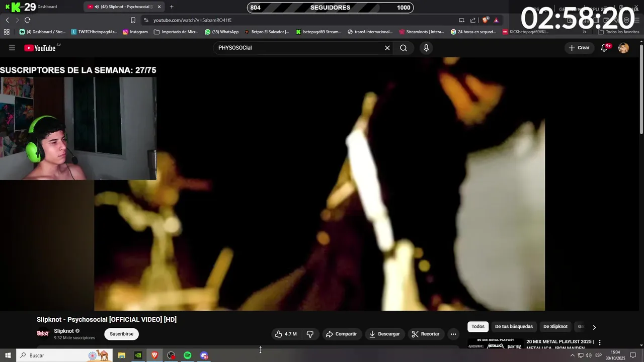The height and width of the screenshot is (362, 644).
Task: Select the Todos filter chip
Action: pyautogui.click(x=478, y=327)
